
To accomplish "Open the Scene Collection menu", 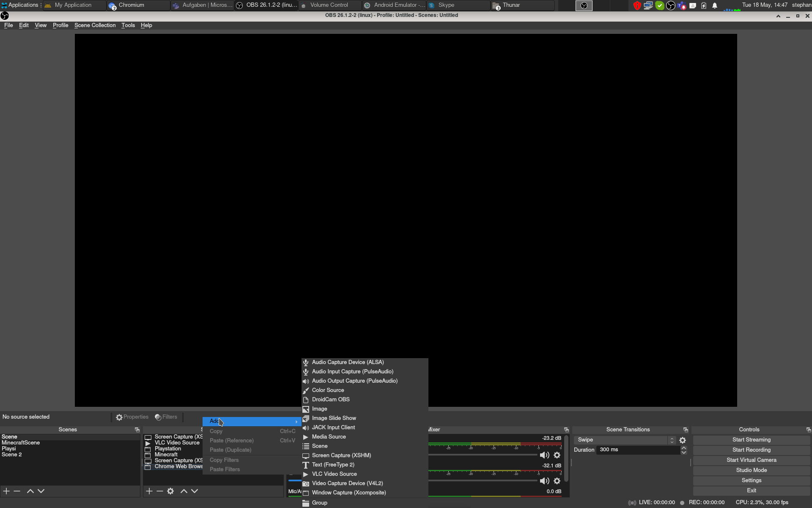I will (x=95, y=25).
